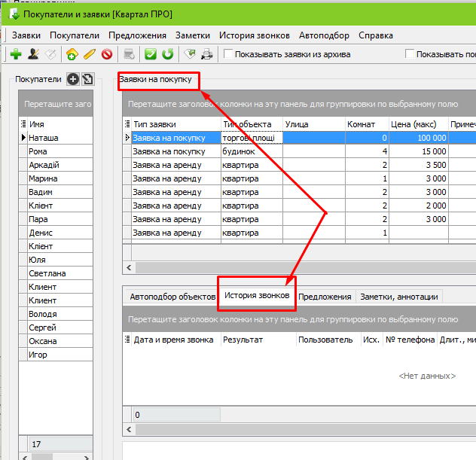Image resolution: width=476 pixels, height=460 pixels.
Task: Click the yellow pencil edit icon
Action: pos(90,54)
